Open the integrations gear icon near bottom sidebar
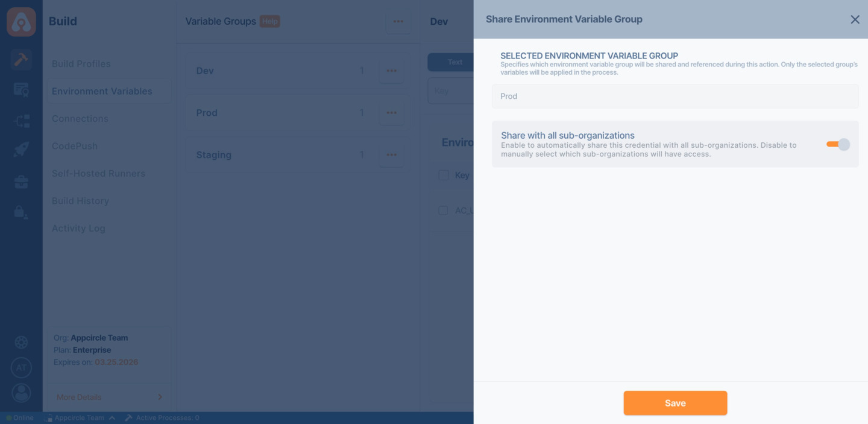Screen dimensions: 868x424 click(21, 342)
